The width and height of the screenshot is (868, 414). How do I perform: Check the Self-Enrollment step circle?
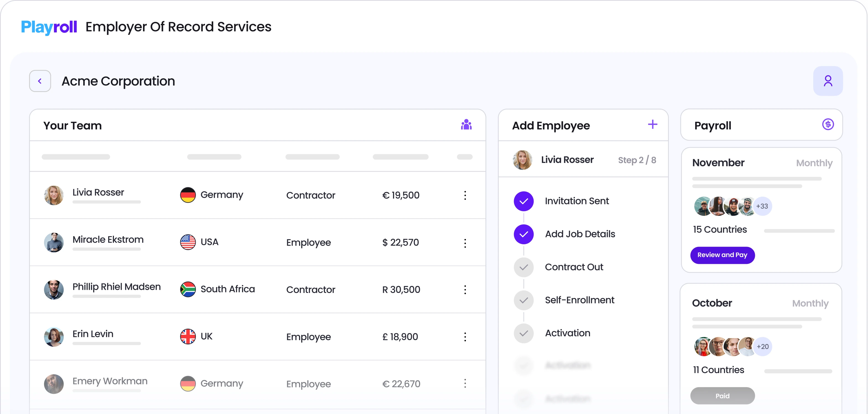pos(523,300)
